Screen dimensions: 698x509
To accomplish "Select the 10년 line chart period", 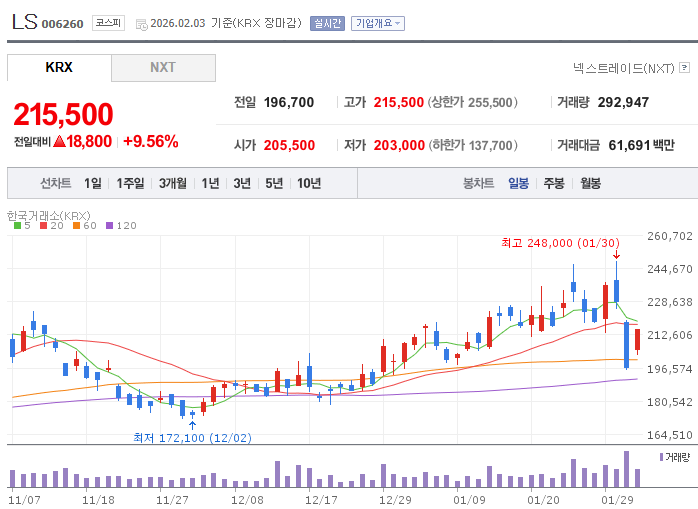I will click(309, 183).
